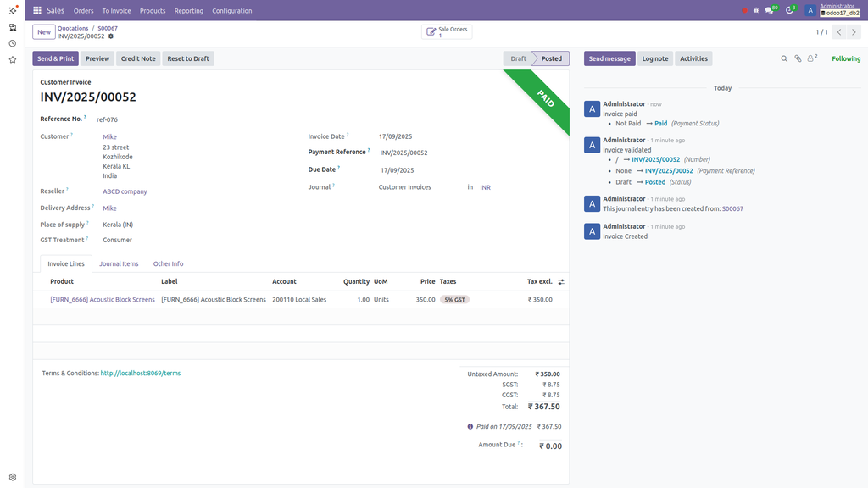Open the settings gear at bottom left
Screen dimensions: 868x488
(12, 477)
